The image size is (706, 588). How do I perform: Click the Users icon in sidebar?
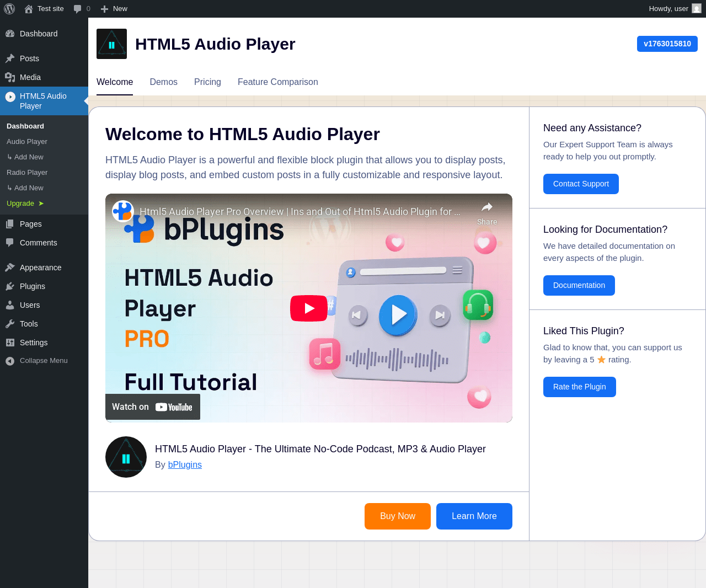click(x=10, y=305)
